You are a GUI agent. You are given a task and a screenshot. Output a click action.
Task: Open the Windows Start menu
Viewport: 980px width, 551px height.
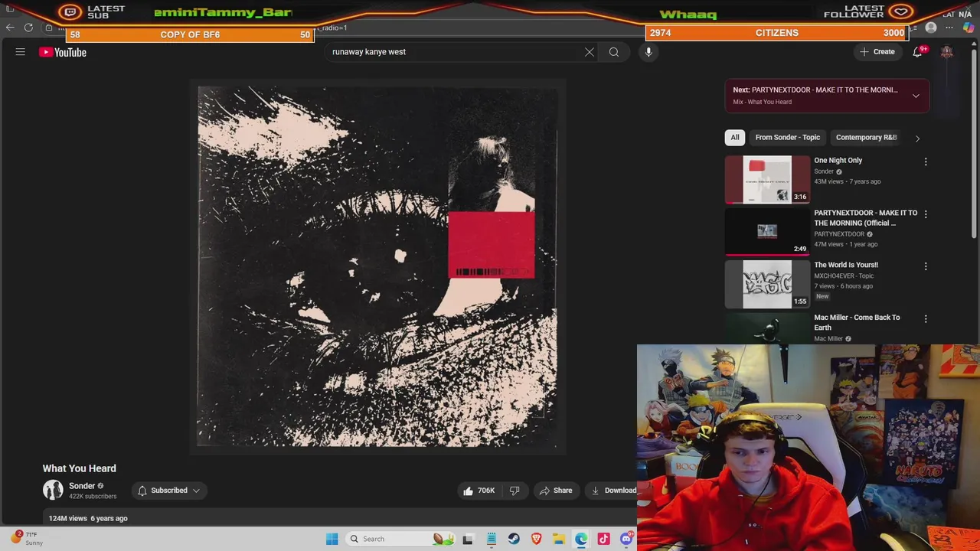click(332, 539)
